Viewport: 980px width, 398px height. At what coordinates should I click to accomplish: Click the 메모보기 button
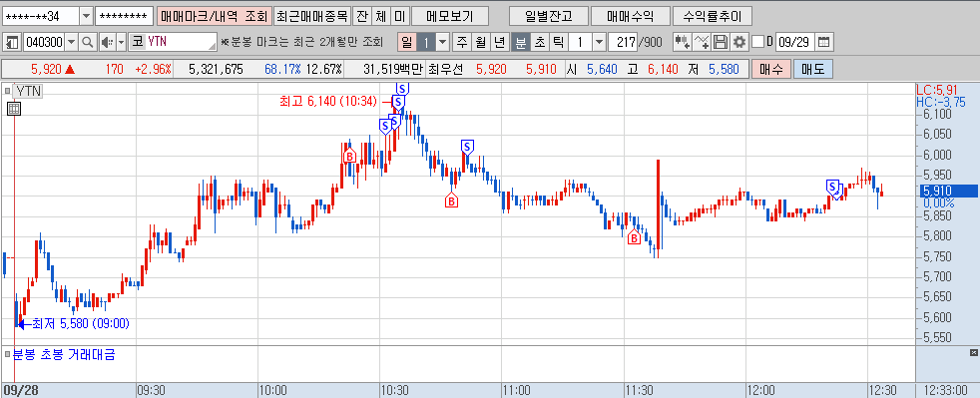coord(450,16)
